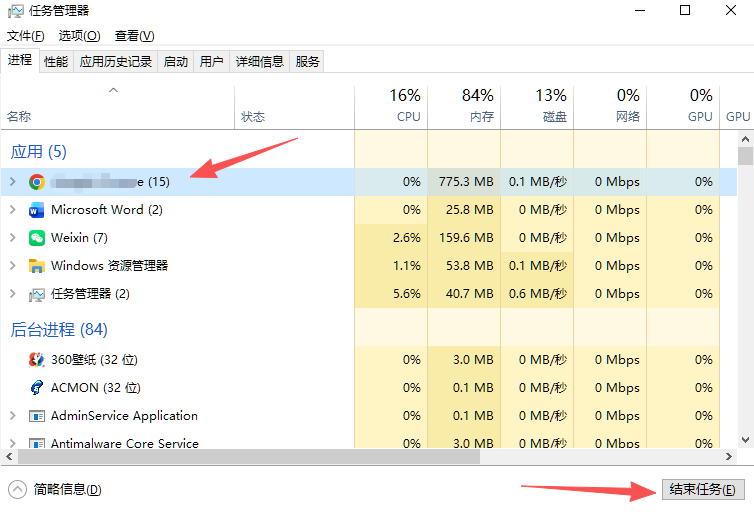Expand the Windows 资源管理器 group
Viewport: 754px width, 514px height.
(x=13, y=265)
